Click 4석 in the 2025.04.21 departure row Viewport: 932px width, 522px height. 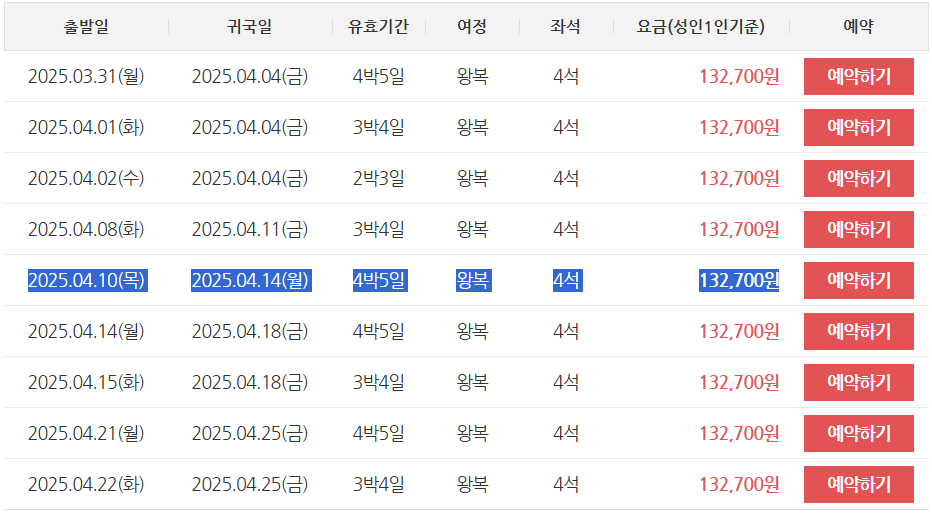[566, 433]
